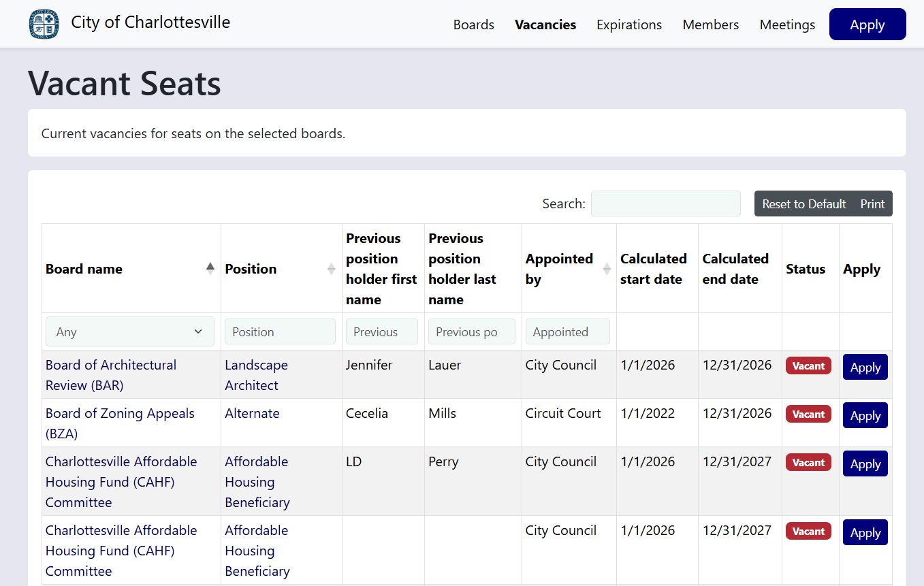Apply for the Landscape Architect seat
The image size is (924, 586).
[865, 368]
